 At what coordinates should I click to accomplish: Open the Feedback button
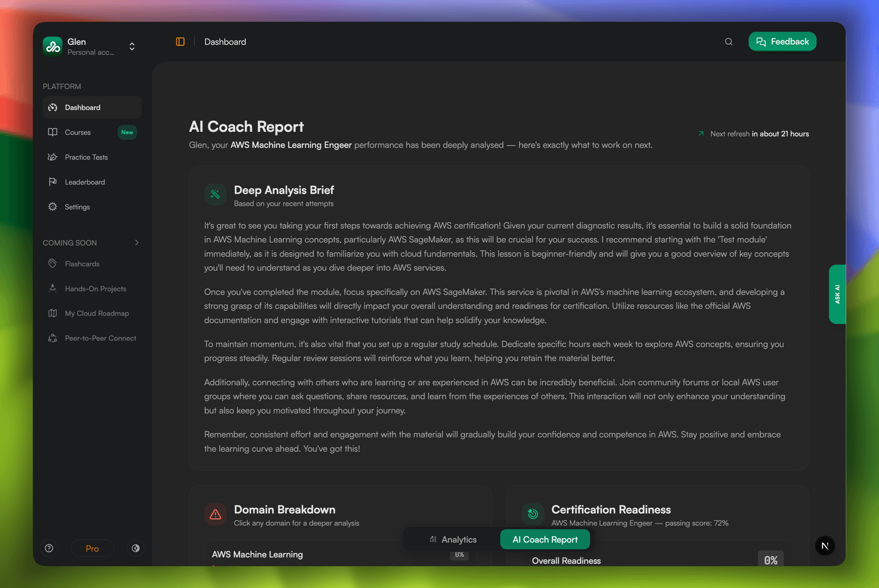(782, 42)
